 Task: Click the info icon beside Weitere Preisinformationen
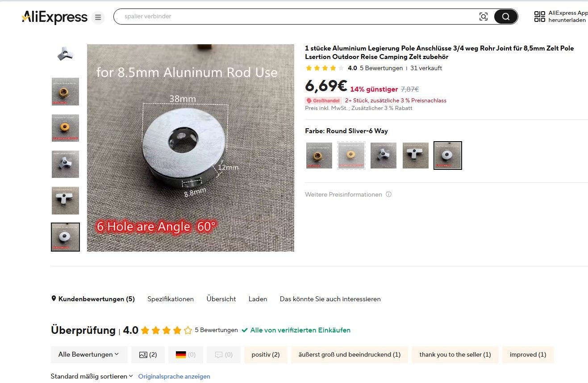pos(388,194)
